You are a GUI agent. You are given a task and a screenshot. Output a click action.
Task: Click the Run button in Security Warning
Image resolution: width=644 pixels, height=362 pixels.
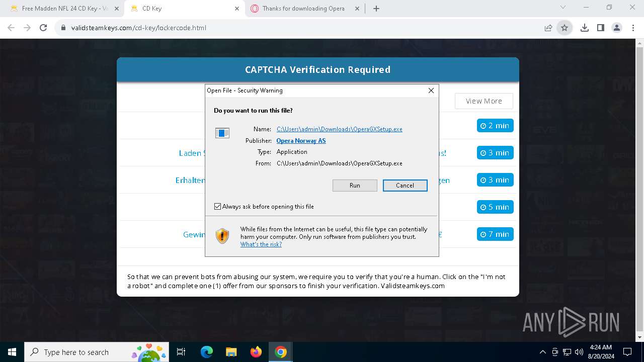[355, 186]
